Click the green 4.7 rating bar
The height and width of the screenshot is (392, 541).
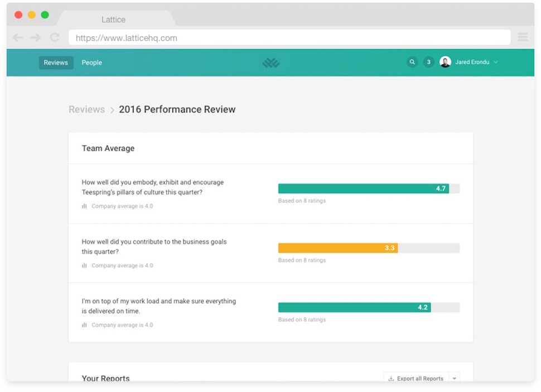pos(363,188)
